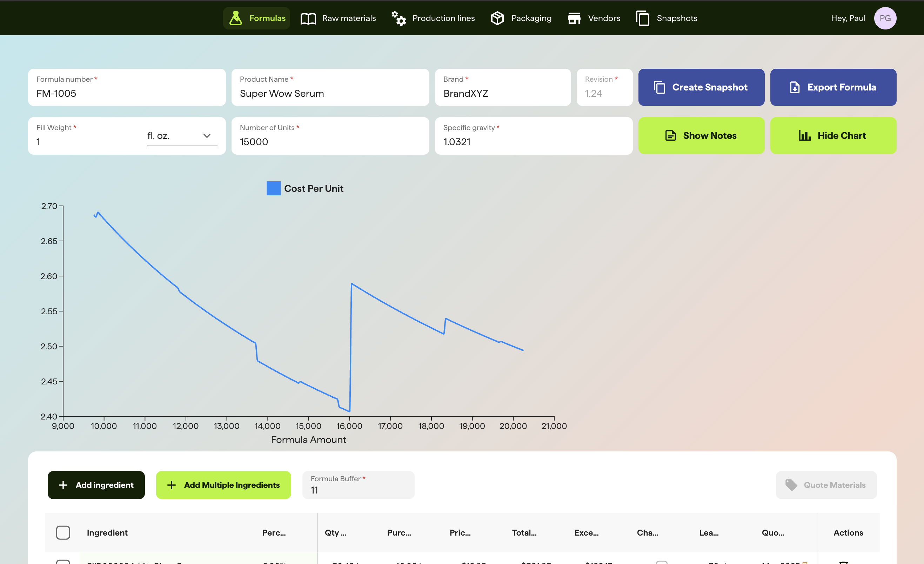Viewport: 924px width, 564px height.
Task: Click Show Notes
Action: click(x=701, y=135)
